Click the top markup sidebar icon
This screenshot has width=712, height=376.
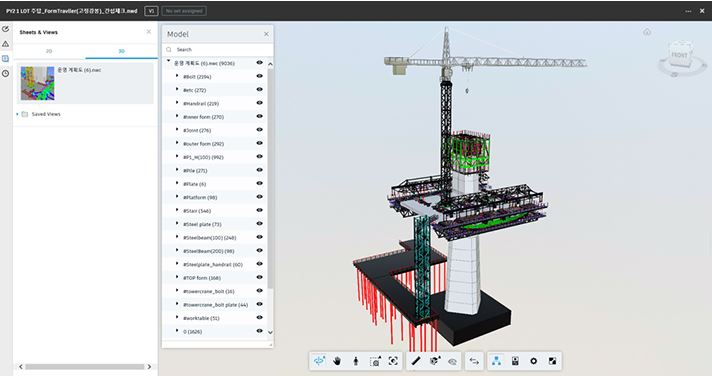point(5,29)
